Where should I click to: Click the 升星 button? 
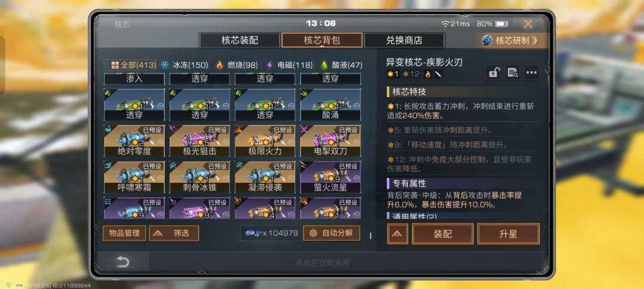pos(509,234)
